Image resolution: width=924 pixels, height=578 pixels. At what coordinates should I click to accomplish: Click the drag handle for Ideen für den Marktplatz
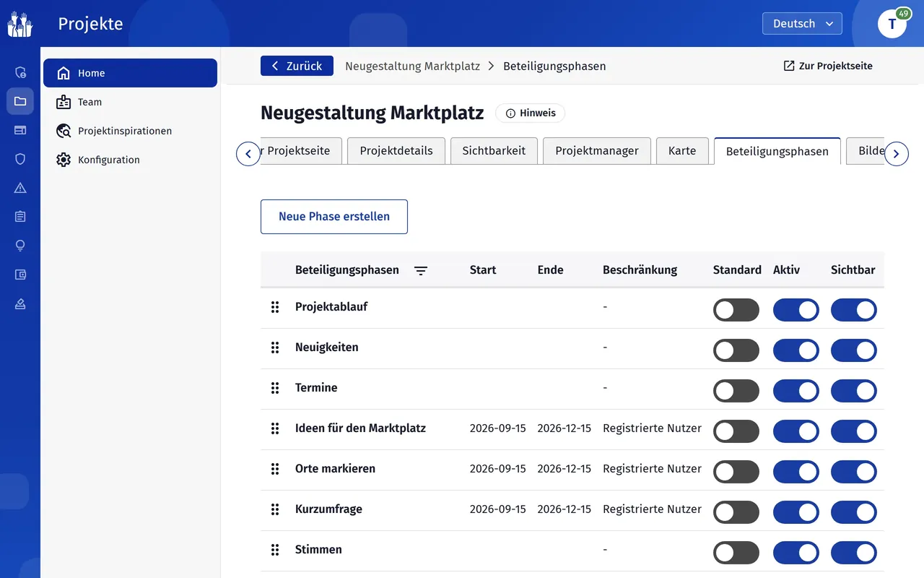click(x=275, y=428)
